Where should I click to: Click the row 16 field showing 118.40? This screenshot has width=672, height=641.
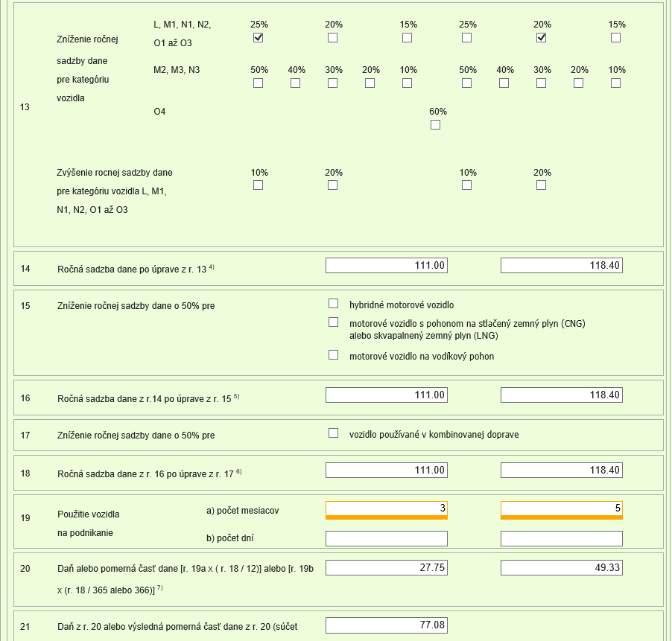(x=562, y=395)
